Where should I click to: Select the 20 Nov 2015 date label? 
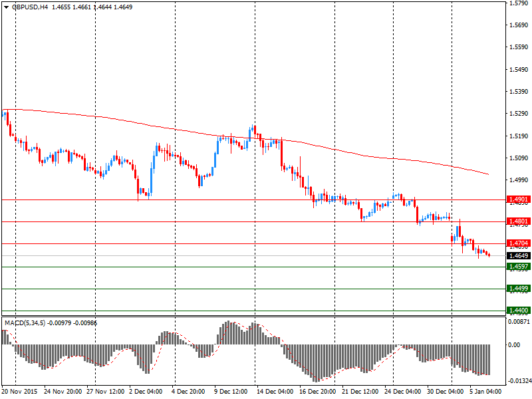tap(20, 391)
